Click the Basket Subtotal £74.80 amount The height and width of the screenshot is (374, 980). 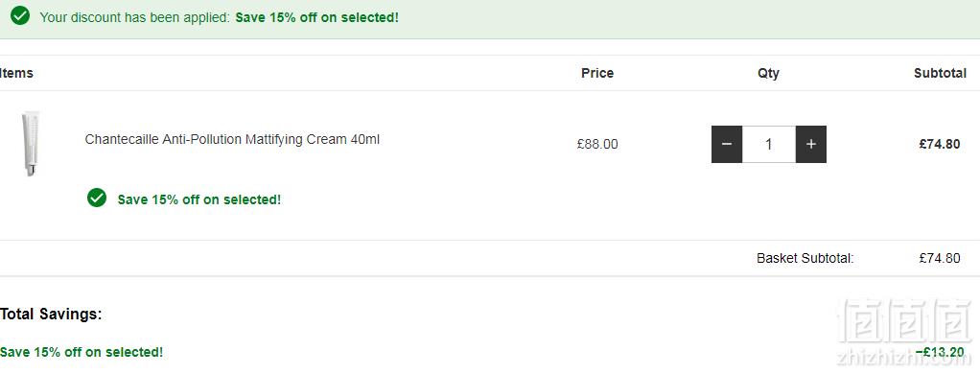[x=940, y=258]
